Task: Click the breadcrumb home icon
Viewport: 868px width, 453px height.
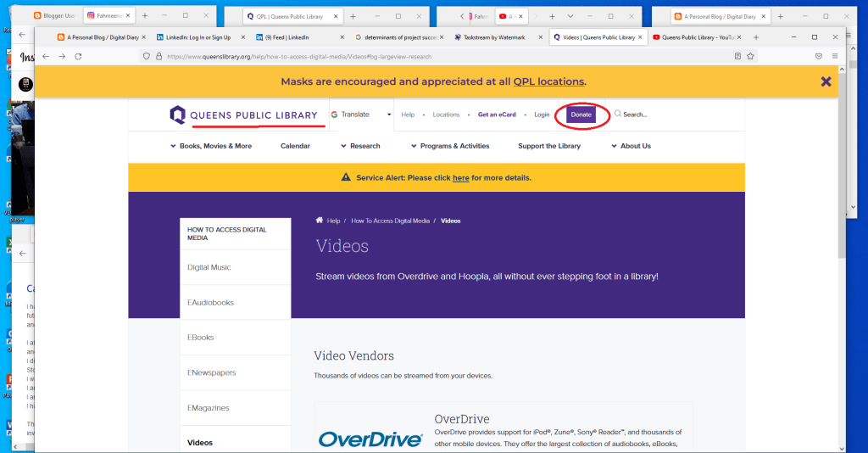Action: (320, 221)
